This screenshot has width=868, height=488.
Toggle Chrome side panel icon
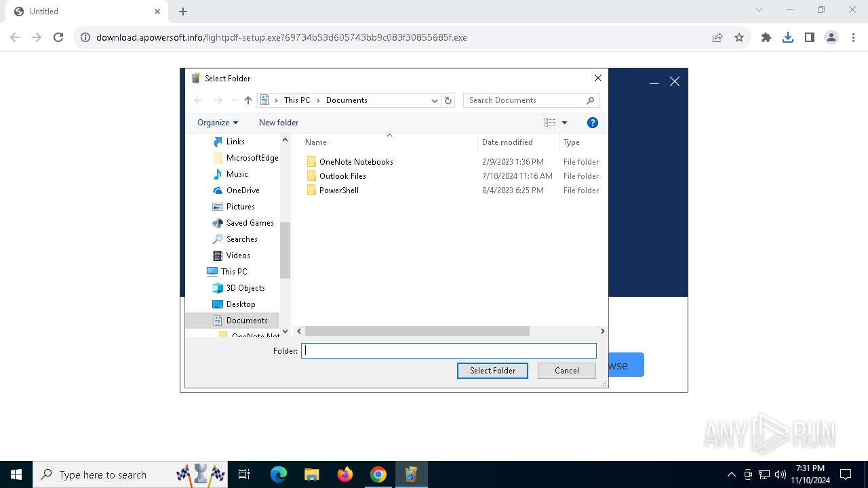[810, 38]
